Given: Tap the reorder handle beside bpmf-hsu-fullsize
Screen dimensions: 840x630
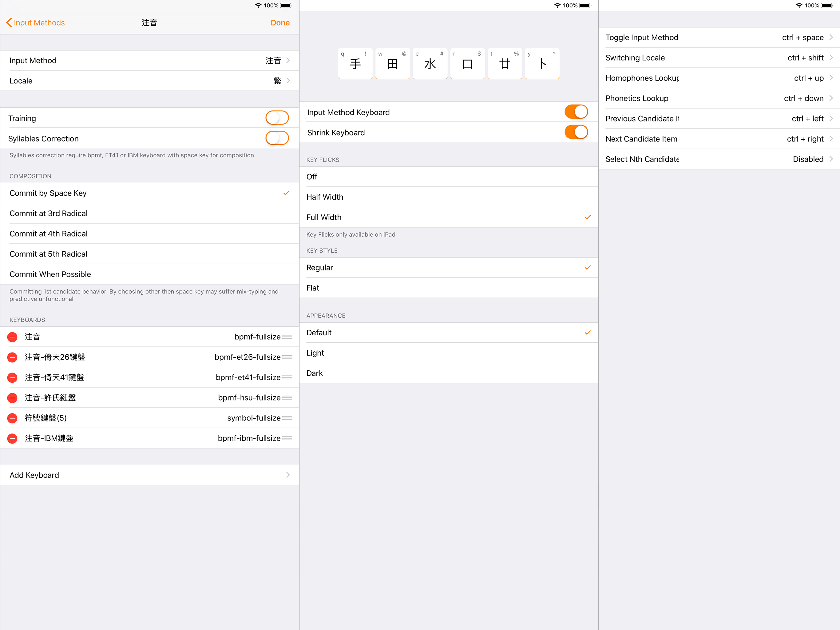Looking at the screenshot, I should (x=287, y=398).
